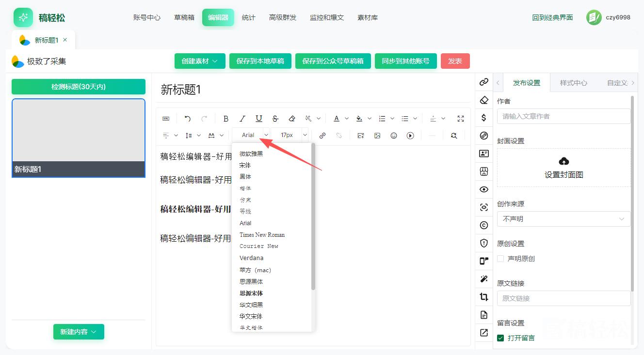This screenshot has width=644, height=355.
Task: Click 检测标题(30天内) button
Action: point(79,87)
